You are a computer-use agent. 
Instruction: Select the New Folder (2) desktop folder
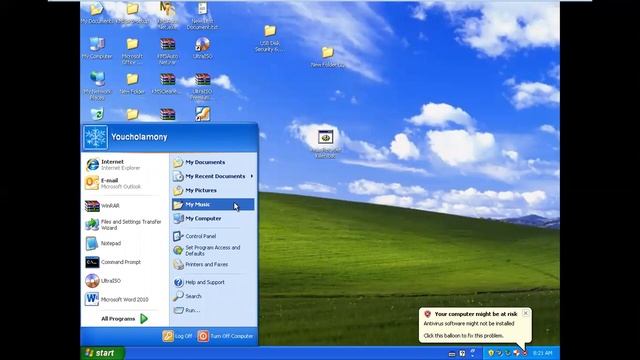[x=327, y=56]
